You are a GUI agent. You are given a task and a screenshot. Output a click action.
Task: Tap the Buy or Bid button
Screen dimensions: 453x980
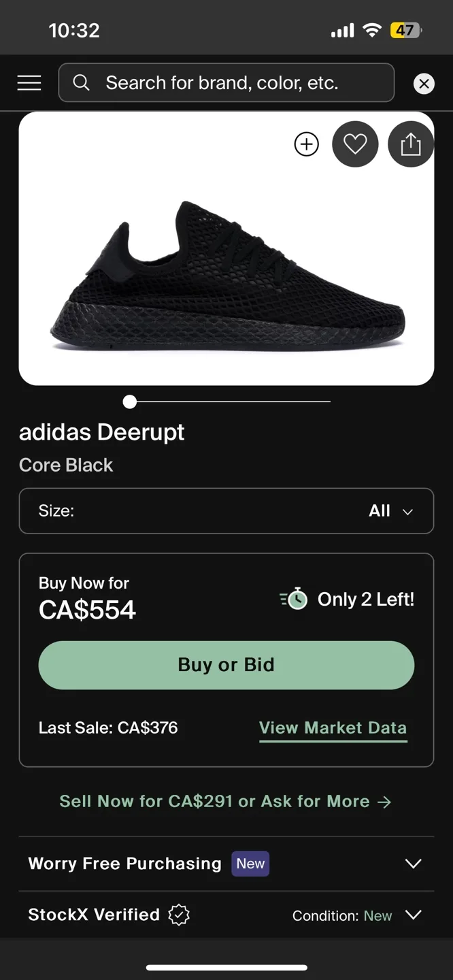point(226,665)
